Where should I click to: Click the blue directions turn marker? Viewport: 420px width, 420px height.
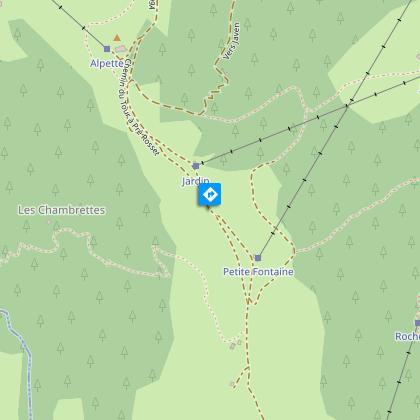(210, 194)
